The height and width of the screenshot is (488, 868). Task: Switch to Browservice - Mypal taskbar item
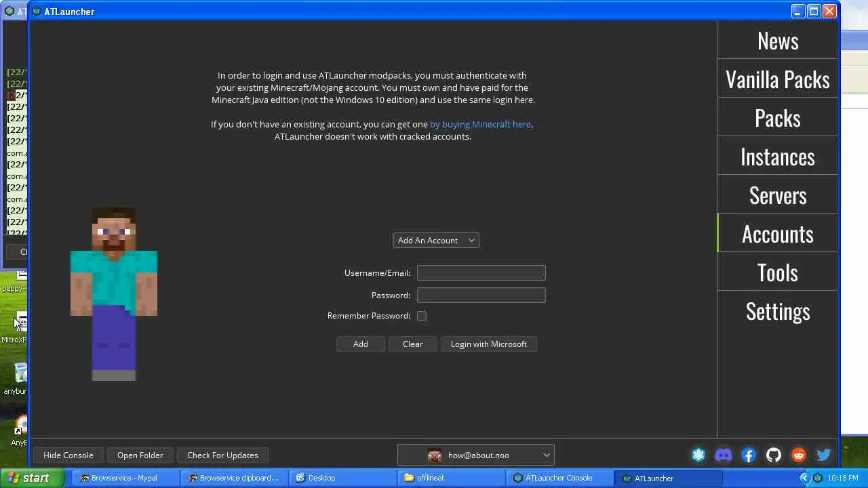(x=125, y=478)
